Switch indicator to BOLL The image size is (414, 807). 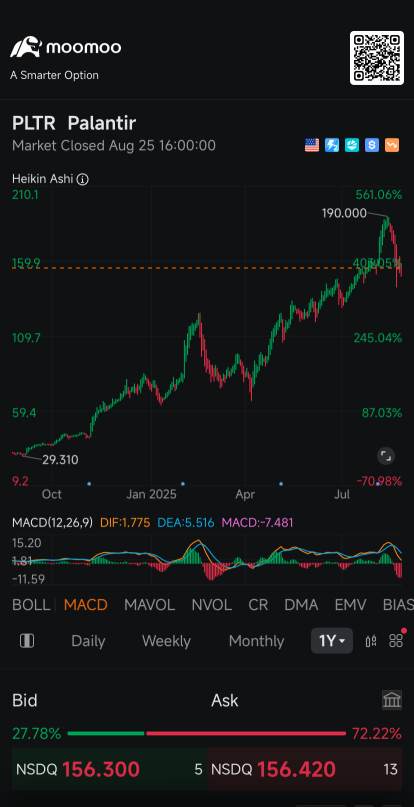[x=31, y=605]
